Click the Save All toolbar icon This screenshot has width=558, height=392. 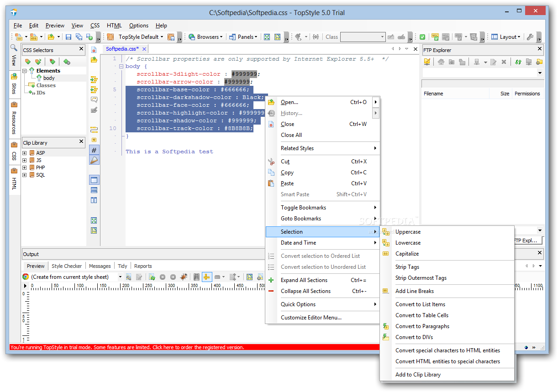[79, 37]
